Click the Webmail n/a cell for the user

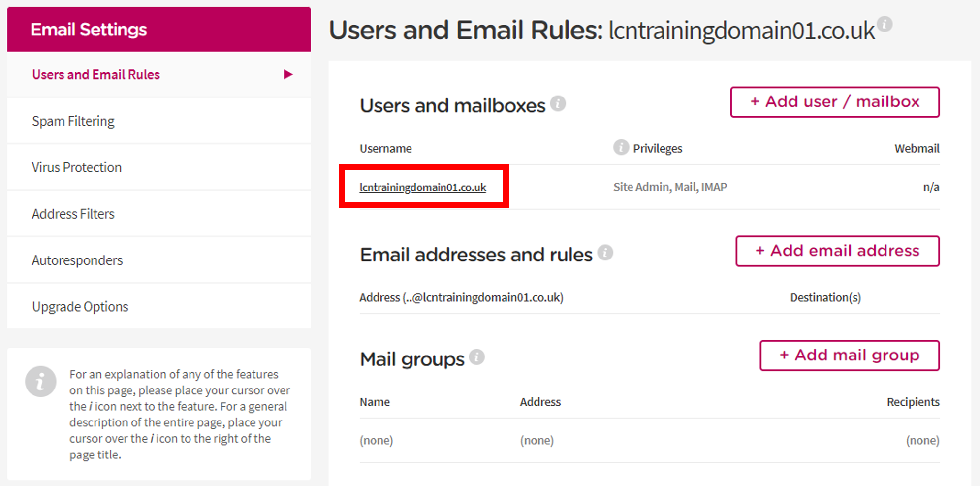coord(931,187)
